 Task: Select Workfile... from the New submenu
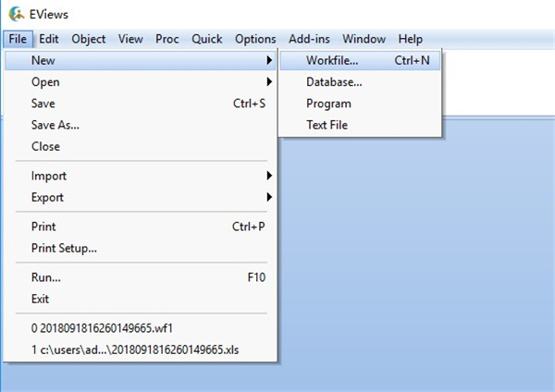click(x=332, y=60)
